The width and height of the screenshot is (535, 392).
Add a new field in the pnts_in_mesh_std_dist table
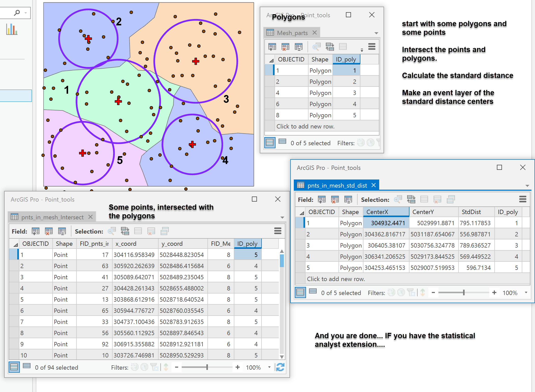[x=322, y=200]
